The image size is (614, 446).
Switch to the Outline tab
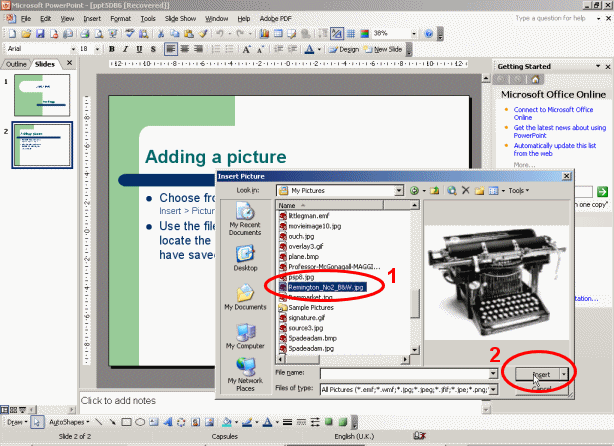(16, 64)
